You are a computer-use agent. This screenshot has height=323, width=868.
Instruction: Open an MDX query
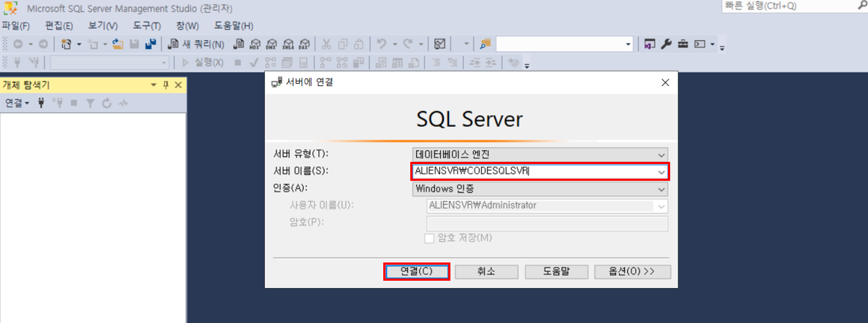256,44
